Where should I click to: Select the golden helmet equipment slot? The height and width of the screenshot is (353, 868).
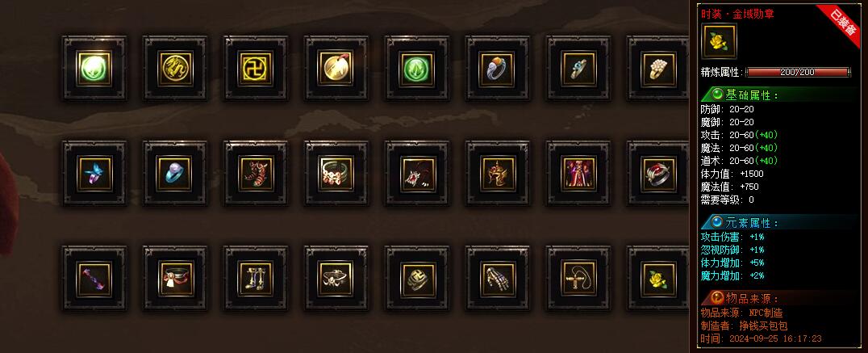[498, 174]
